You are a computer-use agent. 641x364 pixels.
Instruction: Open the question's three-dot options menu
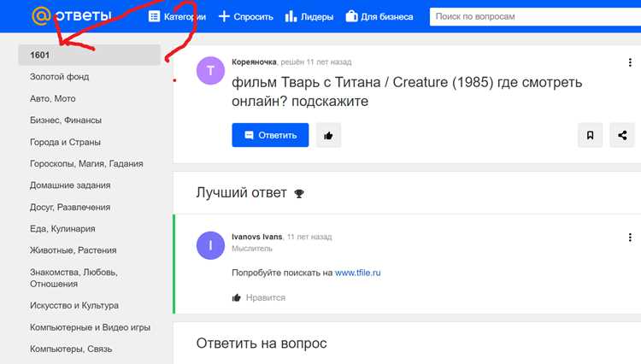(630, 62)
